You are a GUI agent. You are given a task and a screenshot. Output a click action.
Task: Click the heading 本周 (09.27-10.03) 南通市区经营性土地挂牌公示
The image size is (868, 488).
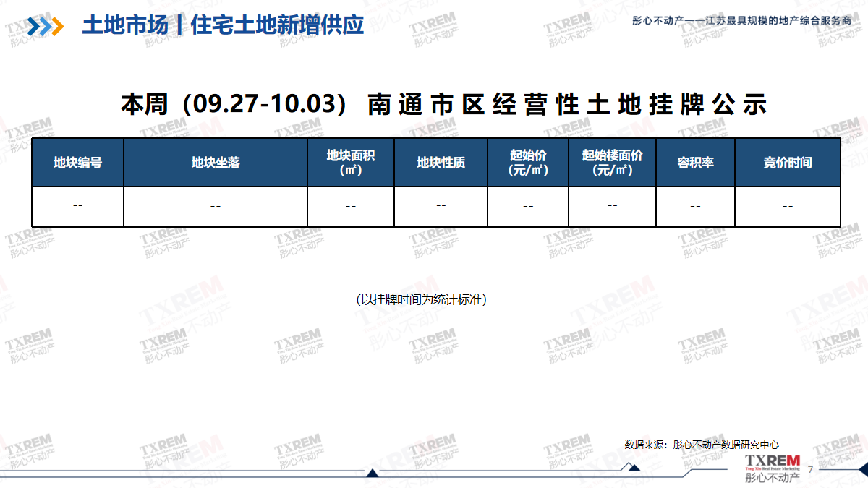[443, 105]
